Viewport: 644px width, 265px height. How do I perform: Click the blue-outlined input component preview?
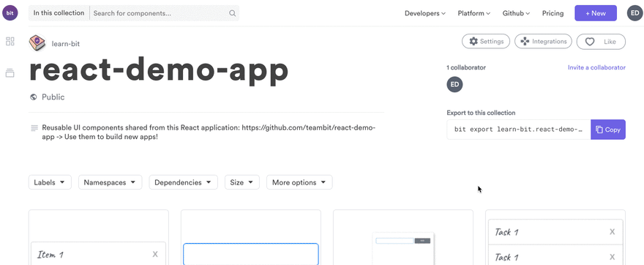point(250,254)
